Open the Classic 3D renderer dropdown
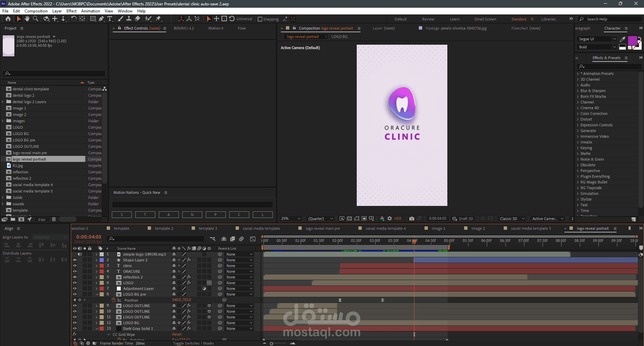The width and height of the screenshot is (644, 346). coord(512,219)
